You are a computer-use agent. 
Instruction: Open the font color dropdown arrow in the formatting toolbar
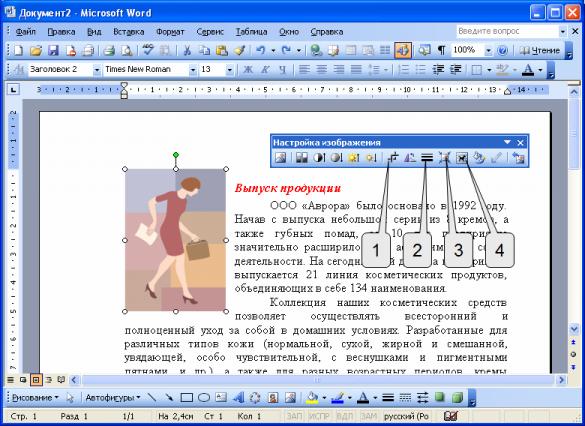click(x=540, y=69)
